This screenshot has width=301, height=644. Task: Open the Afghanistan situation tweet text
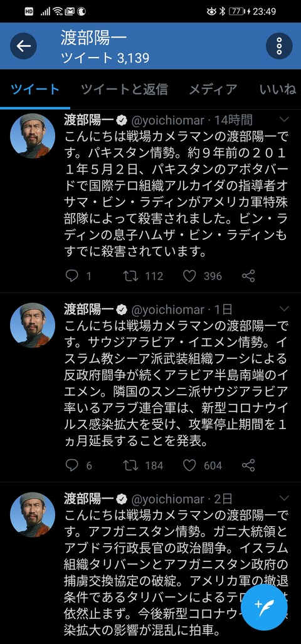[x=176, y=573]
